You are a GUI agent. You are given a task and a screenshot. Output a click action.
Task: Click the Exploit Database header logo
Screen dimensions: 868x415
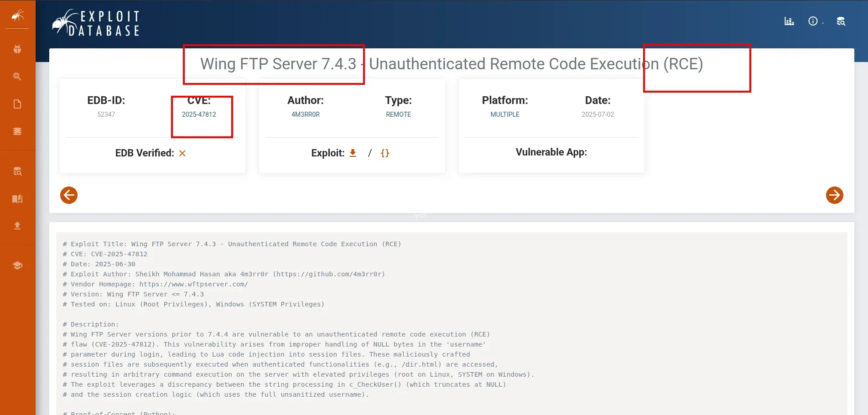(x=96, y=23)
